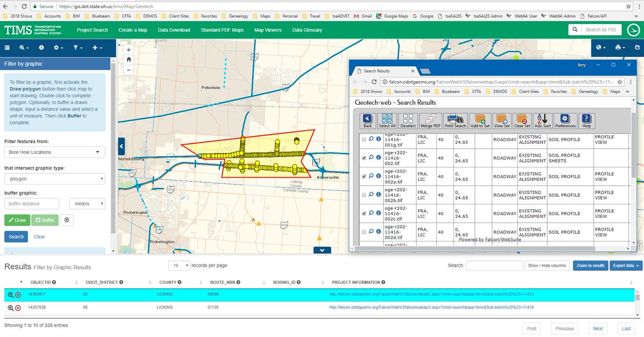
Task: Open Standard PDF Maps menu
Action: click(x=222, y=30)
